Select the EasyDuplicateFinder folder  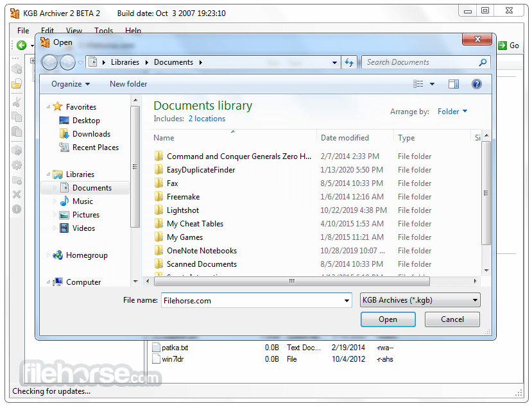[x=201, y=170]
